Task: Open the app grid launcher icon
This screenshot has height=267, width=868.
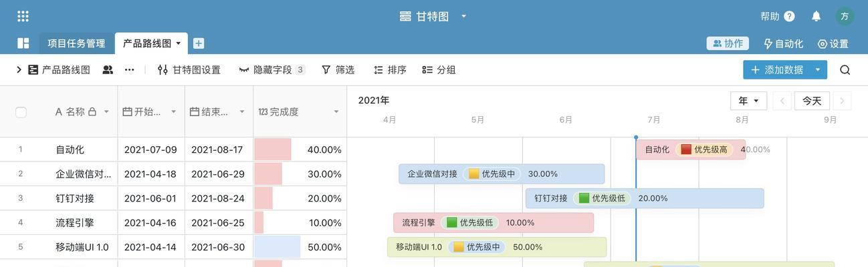Action: tap(23, 16)
